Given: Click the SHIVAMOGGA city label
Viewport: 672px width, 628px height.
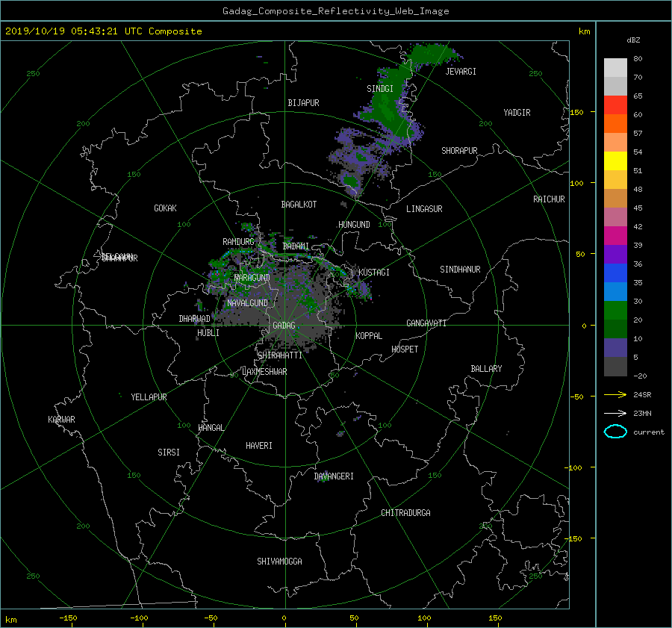Looking at the screenshot, I should point(279,562).
